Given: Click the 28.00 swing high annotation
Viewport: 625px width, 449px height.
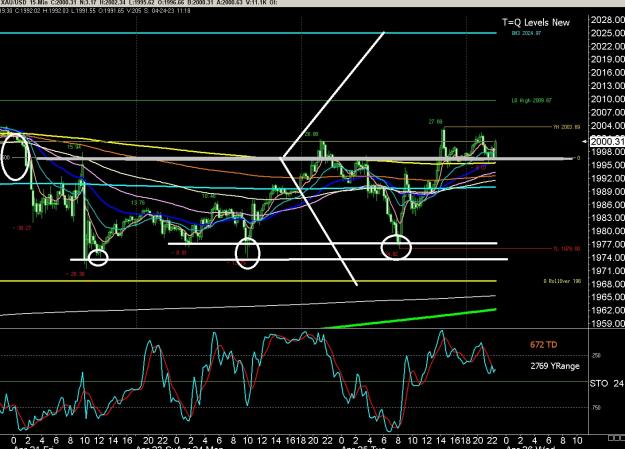Looking at the screenshot, I should point(311,134).
